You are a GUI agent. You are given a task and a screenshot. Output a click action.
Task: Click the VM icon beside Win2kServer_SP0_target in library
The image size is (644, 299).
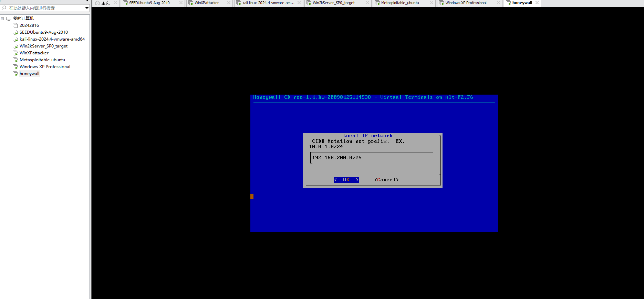(x=15, y=46)
